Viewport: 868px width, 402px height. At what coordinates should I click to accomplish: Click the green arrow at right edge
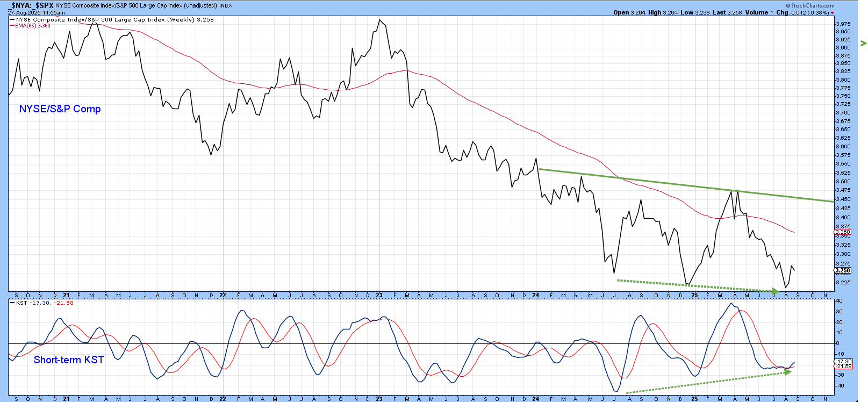864,43
